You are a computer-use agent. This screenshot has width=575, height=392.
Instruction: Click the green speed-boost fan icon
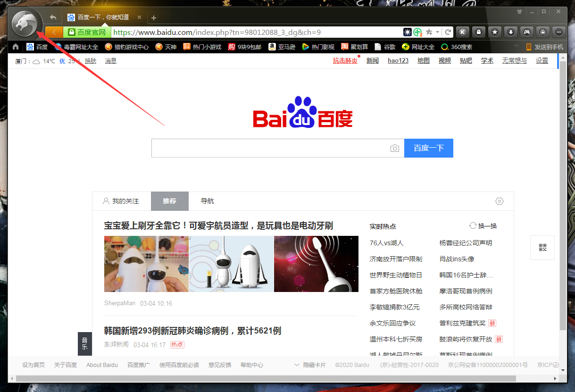(417, 32)
